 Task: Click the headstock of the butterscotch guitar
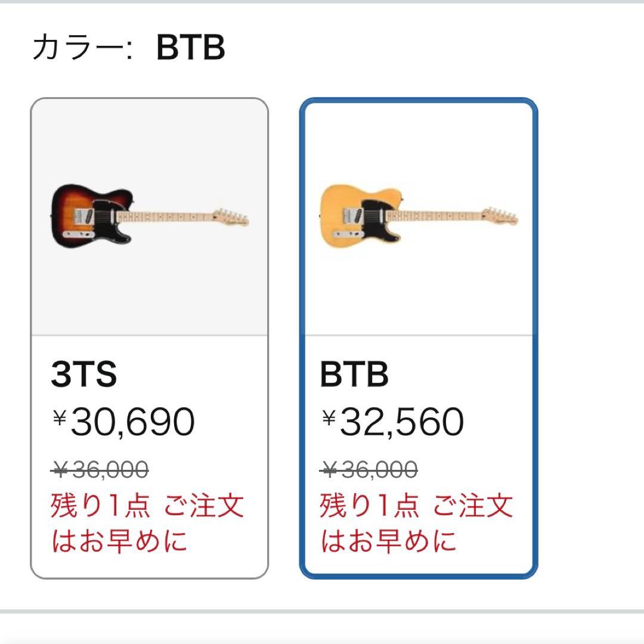click(x=501, y=216)
